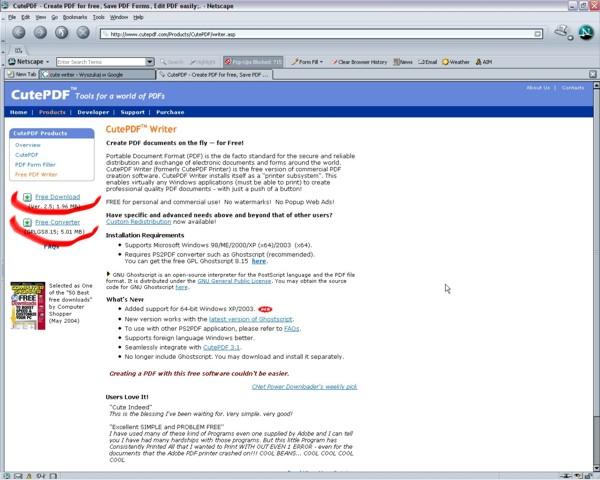Open the Tools menu
Image resolution: width=600 pixels, height=480 pixels.
(x=98, y=17)
